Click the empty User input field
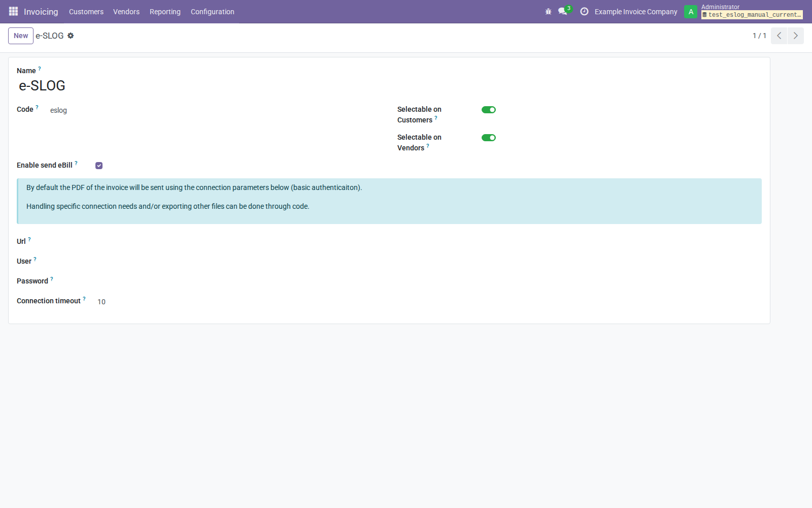The image size is (812, 508). tap(429, 262)
